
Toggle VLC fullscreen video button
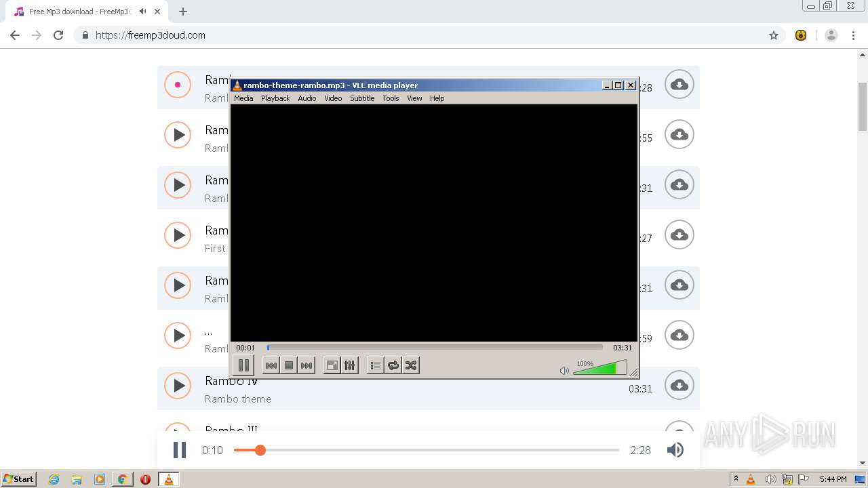(x=332, y=365)
